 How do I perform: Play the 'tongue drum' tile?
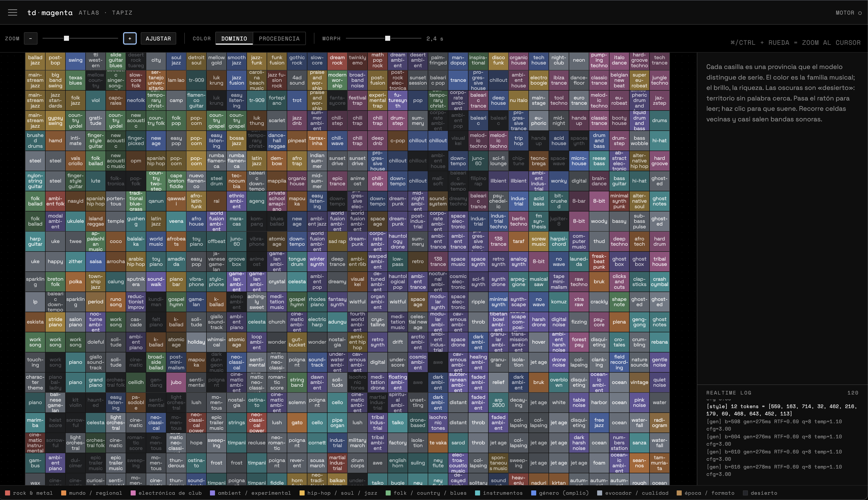pyautogui.click(x=297, y=261)
